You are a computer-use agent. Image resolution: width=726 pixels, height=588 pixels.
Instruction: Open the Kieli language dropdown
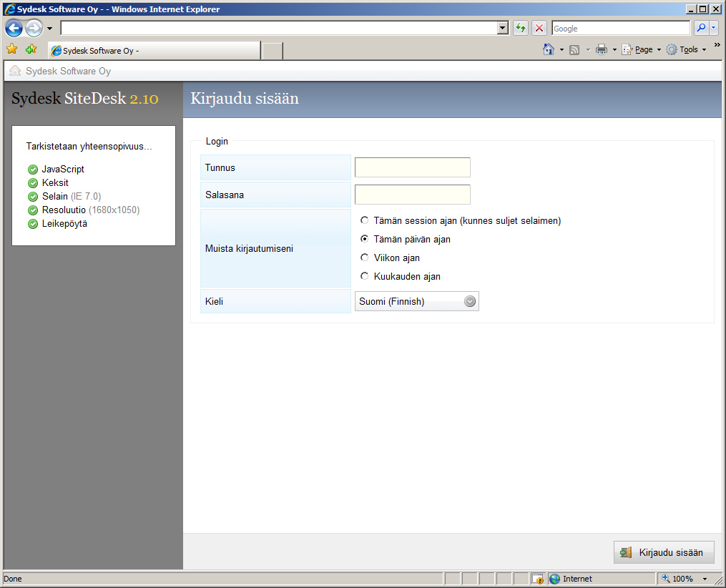coord(417,301)
